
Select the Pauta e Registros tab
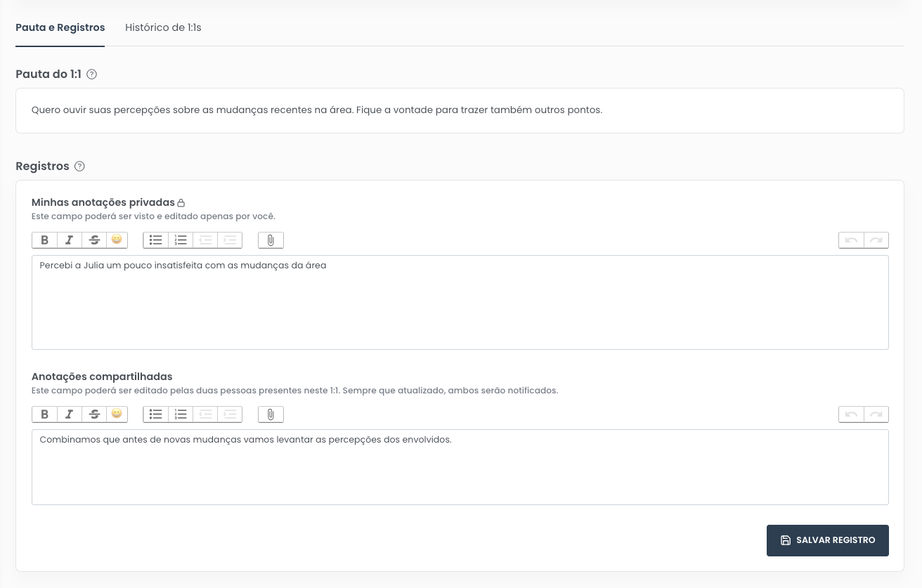click(x=60, y=27)
